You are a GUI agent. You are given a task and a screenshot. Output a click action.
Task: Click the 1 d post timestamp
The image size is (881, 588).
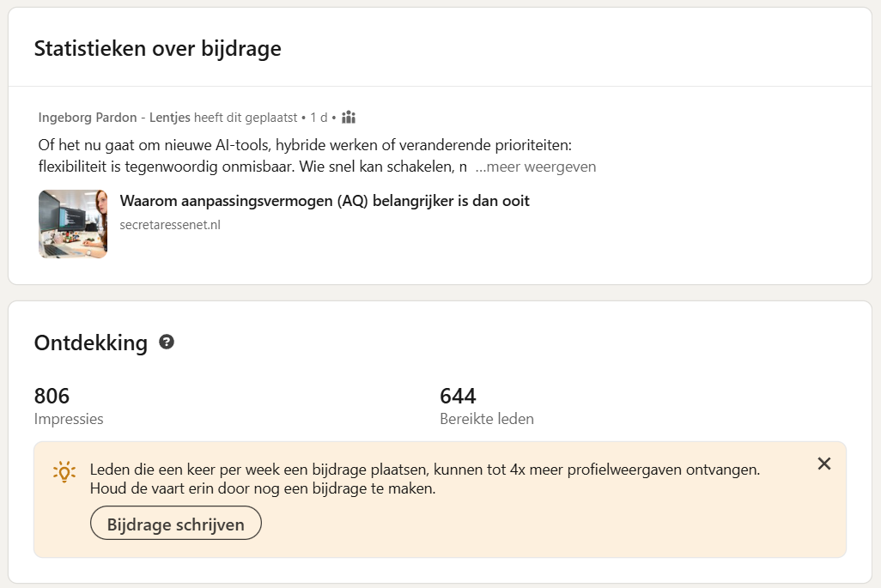point(319,117)
